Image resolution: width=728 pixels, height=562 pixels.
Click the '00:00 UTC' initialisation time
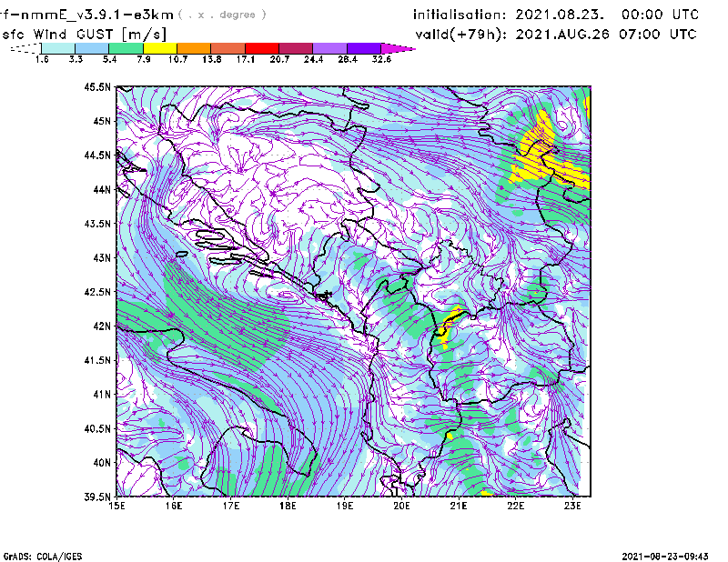(661, 15)
